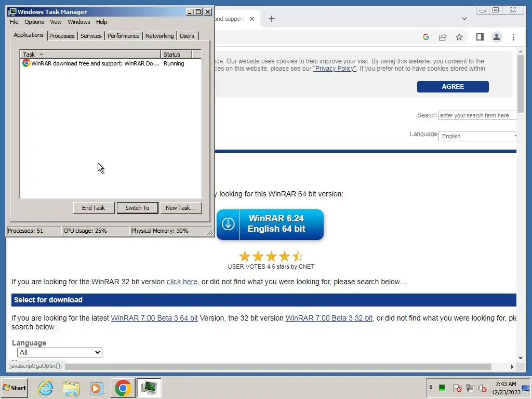Open the Privacy Policy link
The width and height of the screenshot is (532, 399).
335,69
